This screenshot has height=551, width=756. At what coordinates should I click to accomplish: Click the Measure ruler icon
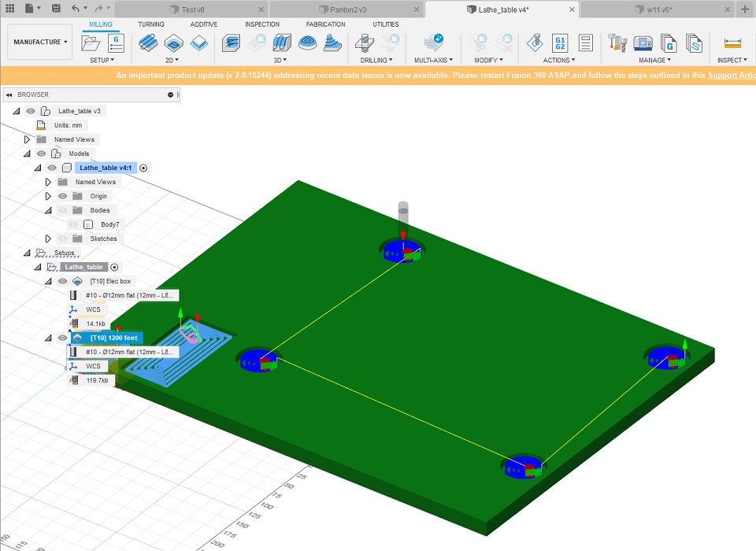[732, 43]
